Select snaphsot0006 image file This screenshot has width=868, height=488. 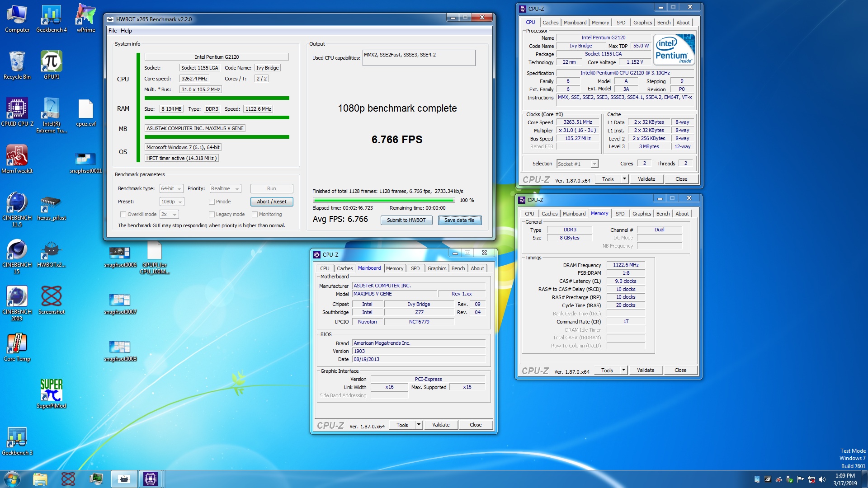pyautogui.click(x=120, y=257)
